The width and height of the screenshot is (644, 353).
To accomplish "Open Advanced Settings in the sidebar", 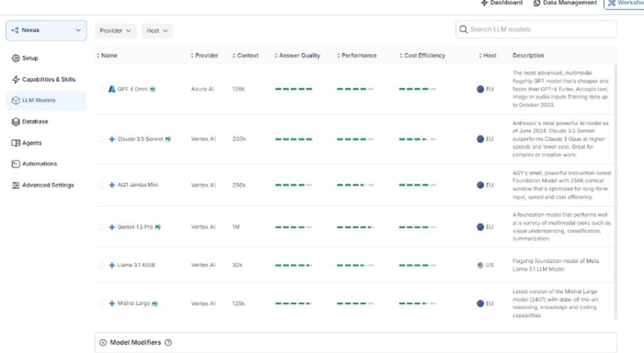I will (46, 186).
